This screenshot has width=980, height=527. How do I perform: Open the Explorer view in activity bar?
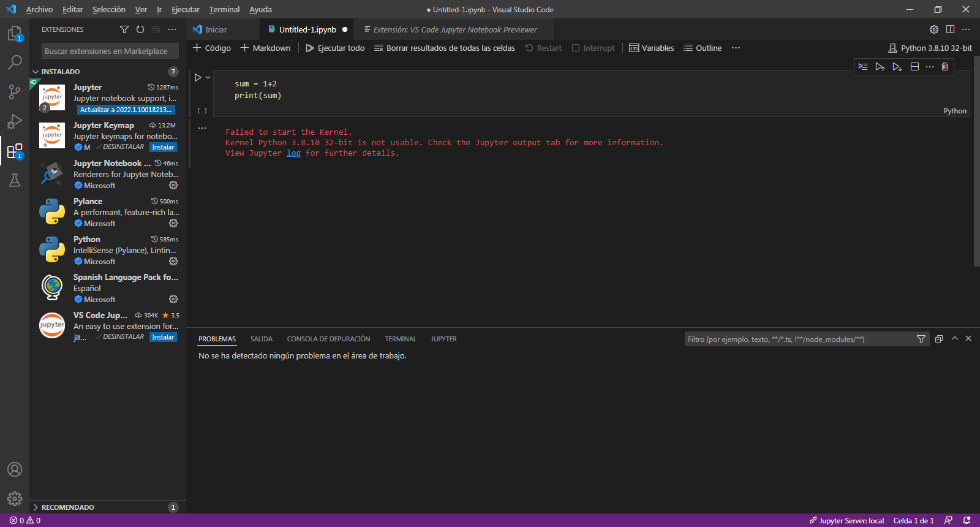[15, 33]
